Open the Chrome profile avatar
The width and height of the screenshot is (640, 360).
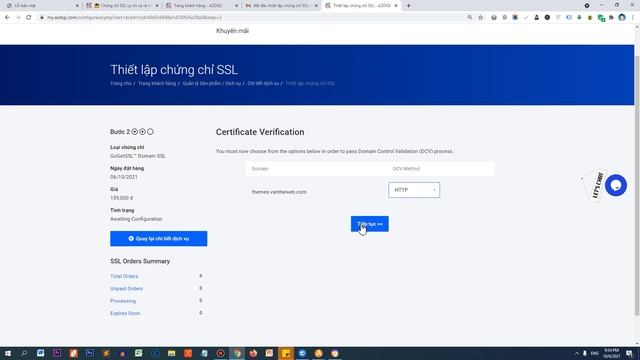click(622, 18)
